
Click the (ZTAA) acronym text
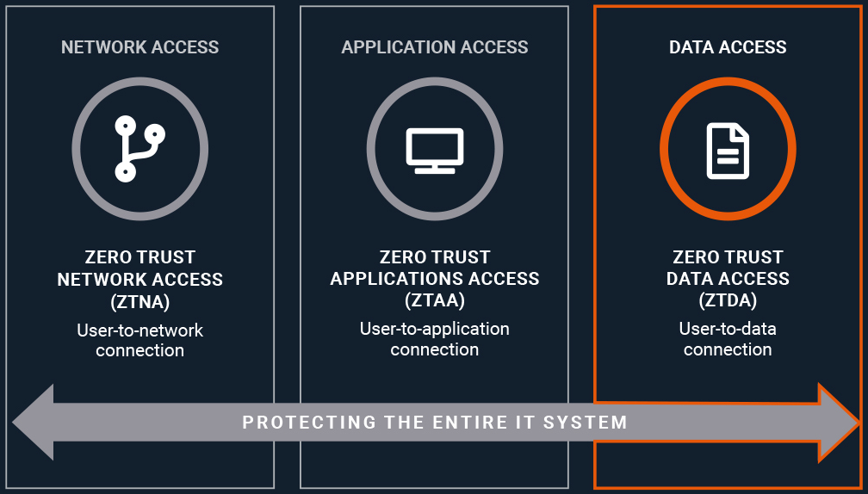click(x=434, y=300)
